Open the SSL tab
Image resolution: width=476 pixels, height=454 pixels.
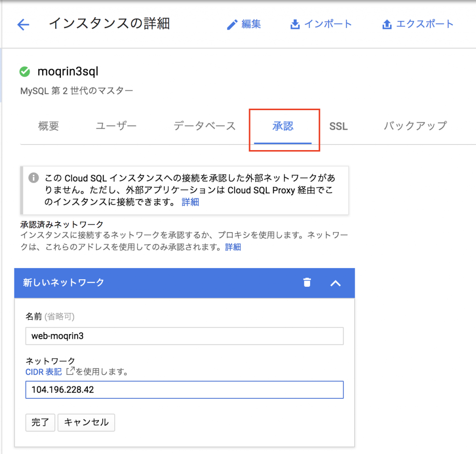[338, 126]
